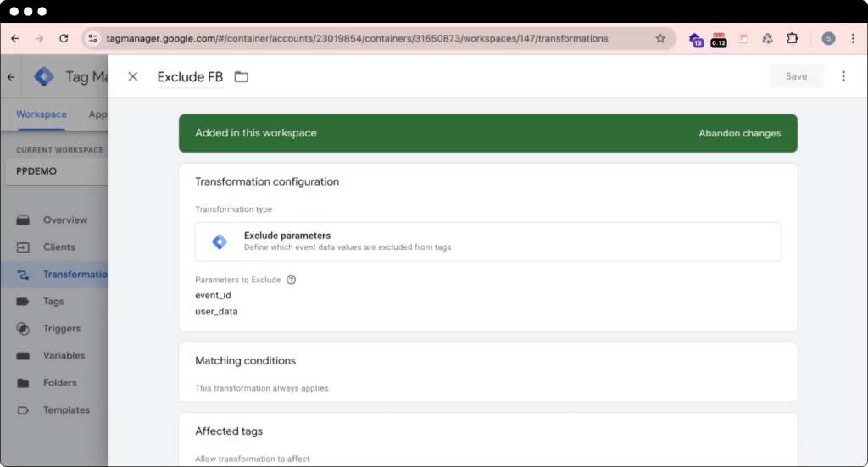Close the Exclude FB transformation panel
Viewport: 868px width, 467px height.
132,77
